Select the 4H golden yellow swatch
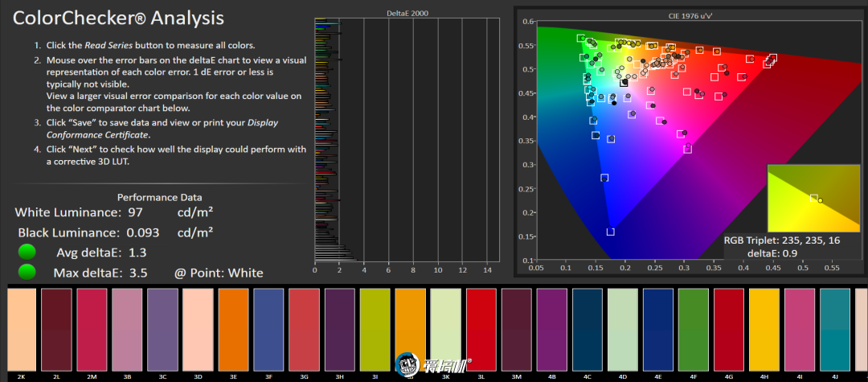868x382 pixels. point(764,330)
